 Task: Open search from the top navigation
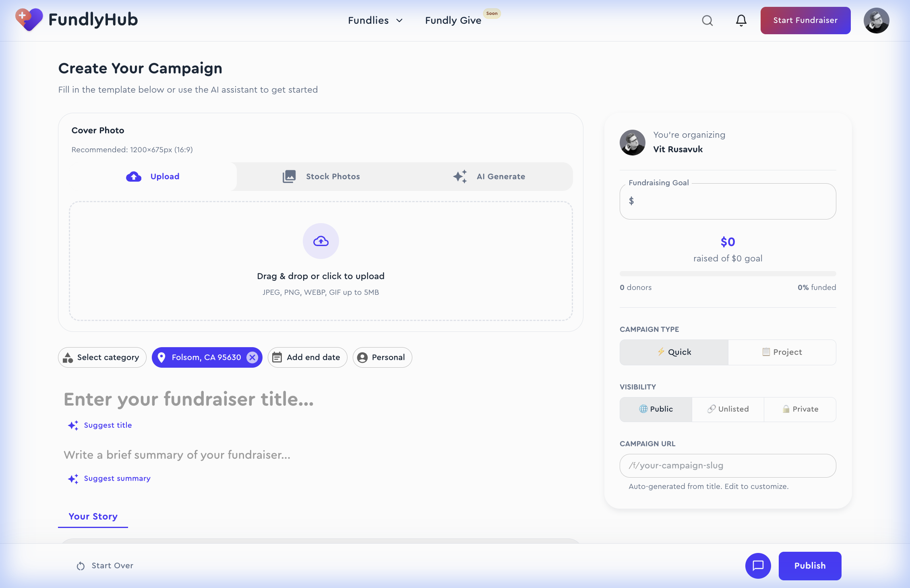[x=707, y=20]
